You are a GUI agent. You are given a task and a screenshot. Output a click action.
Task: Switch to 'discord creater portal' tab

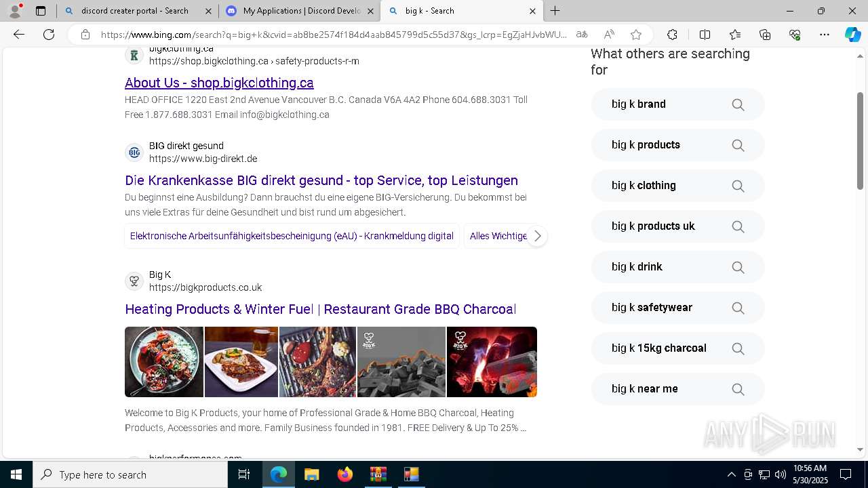coord(134,11)
